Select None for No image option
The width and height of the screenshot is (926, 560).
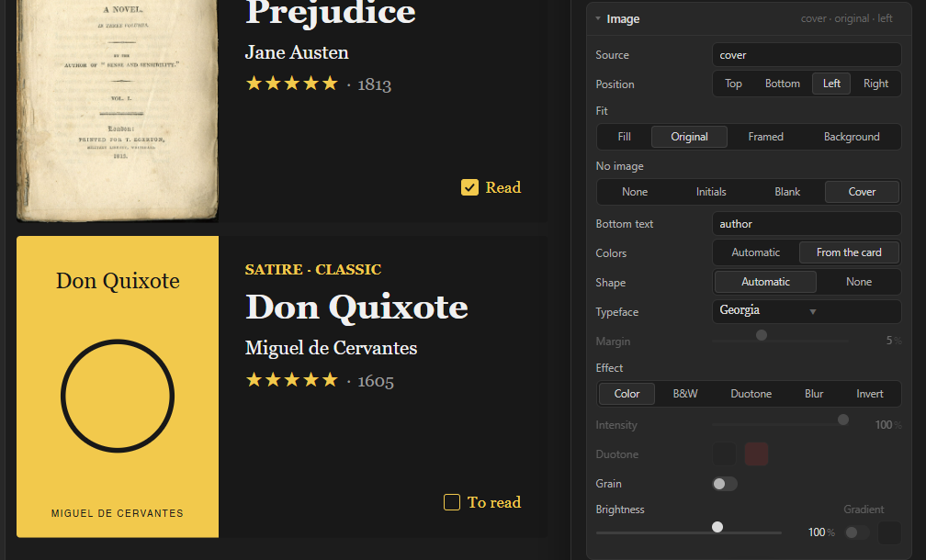pyautogui.click(x=634, y=192)
